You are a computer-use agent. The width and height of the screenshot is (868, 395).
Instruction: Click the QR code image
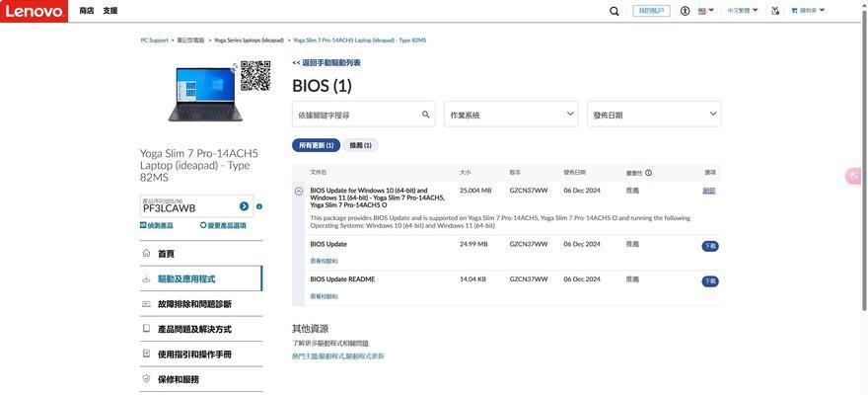click(255, 76)
